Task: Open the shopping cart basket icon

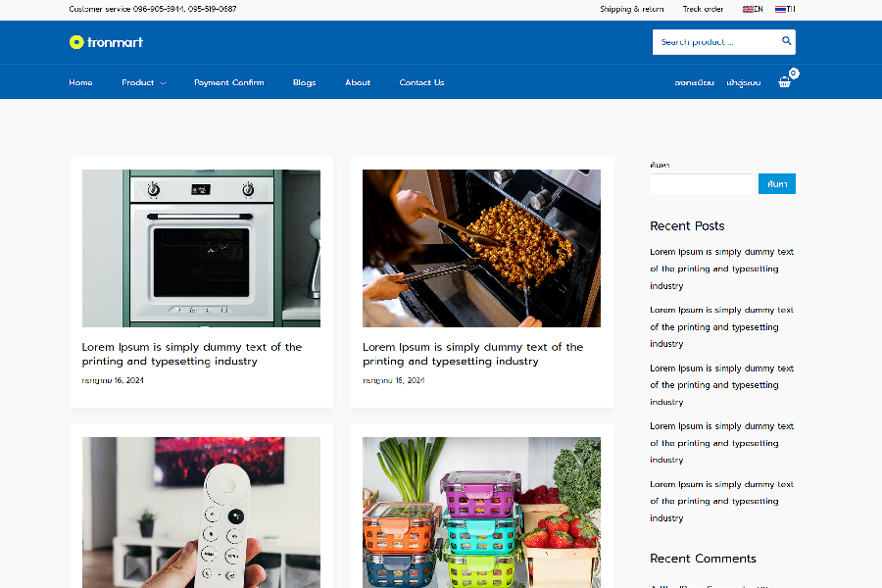Action: click(x=784, y=82)
